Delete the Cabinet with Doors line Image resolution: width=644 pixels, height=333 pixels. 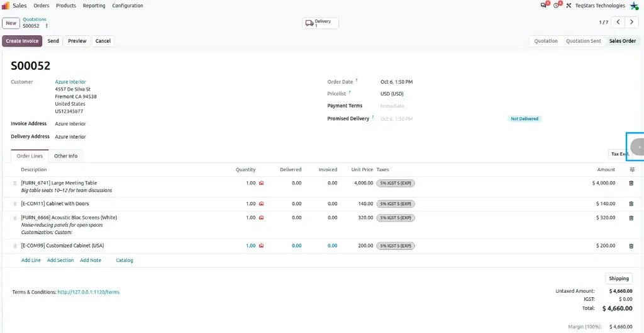pyautogui.click(x=631, y=203)
